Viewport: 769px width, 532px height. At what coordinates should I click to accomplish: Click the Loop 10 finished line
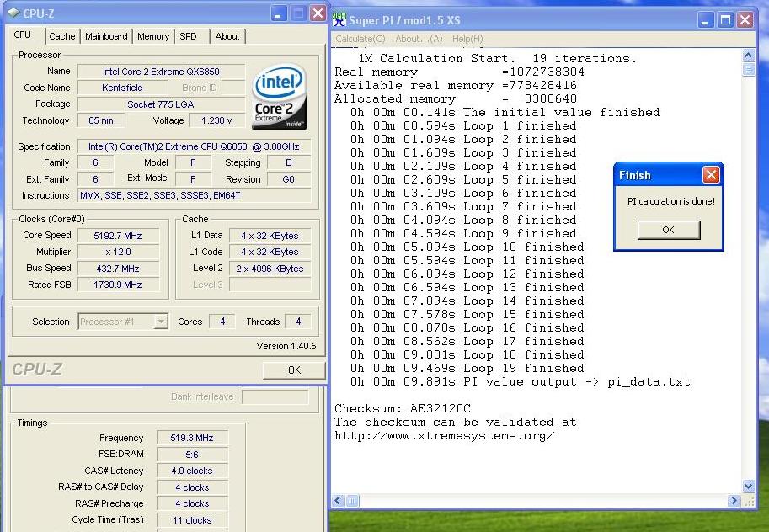point(467,247)
